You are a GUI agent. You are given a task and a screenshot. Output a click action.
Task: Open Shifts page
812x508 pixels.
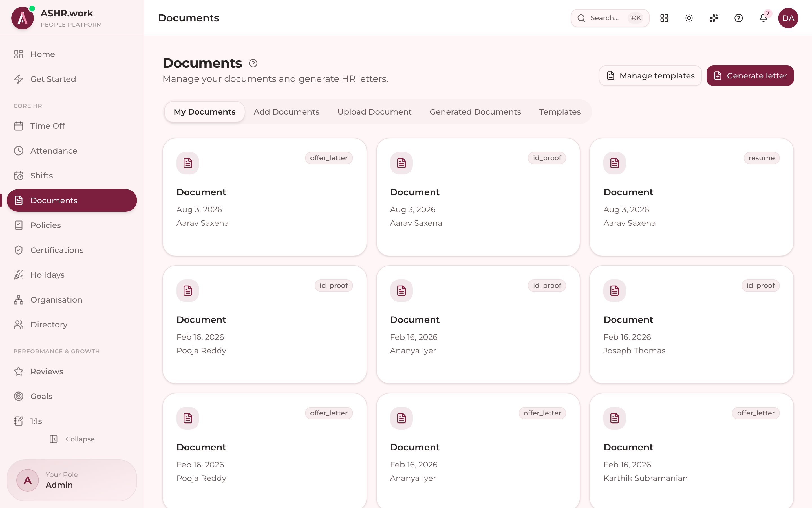[x=72, y=176]
